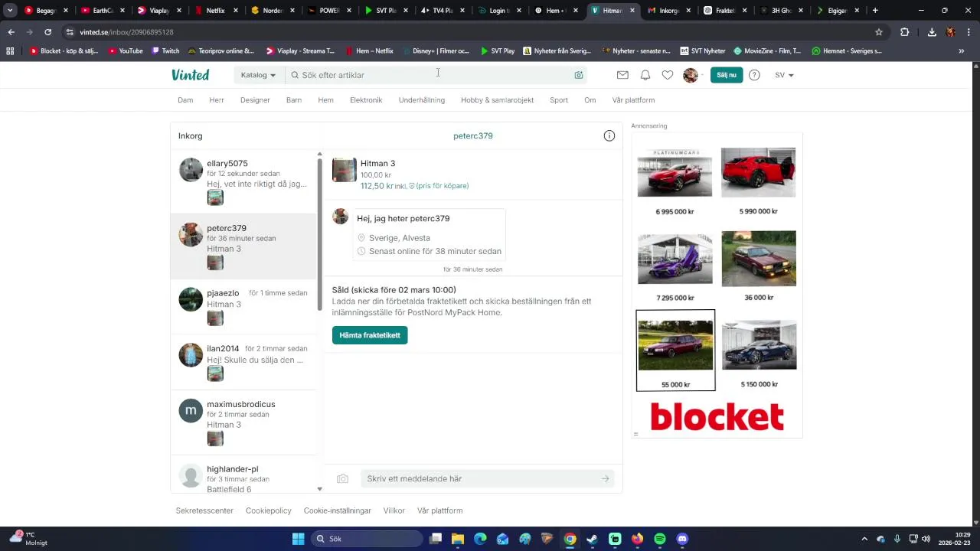Open the apps grid in bookmarks bar

[10, 51]
